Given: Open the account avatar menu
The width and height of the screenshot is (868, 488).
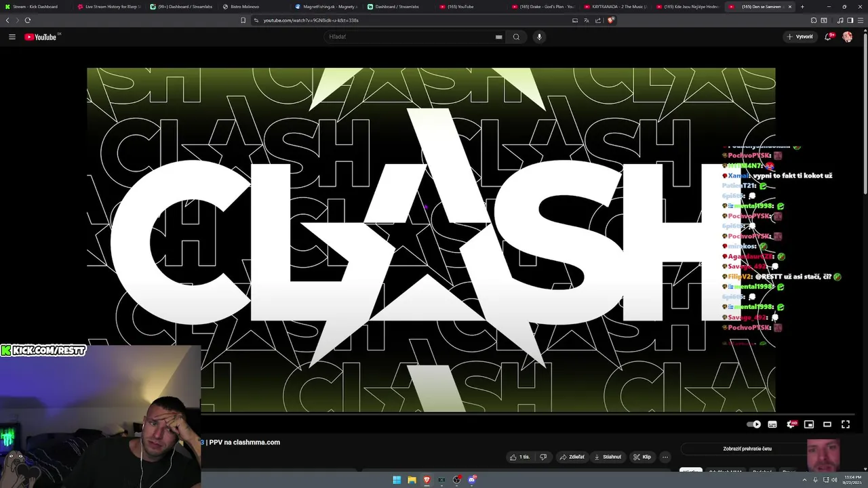Looking at the screenshot, I should click(x=847, y=37).
